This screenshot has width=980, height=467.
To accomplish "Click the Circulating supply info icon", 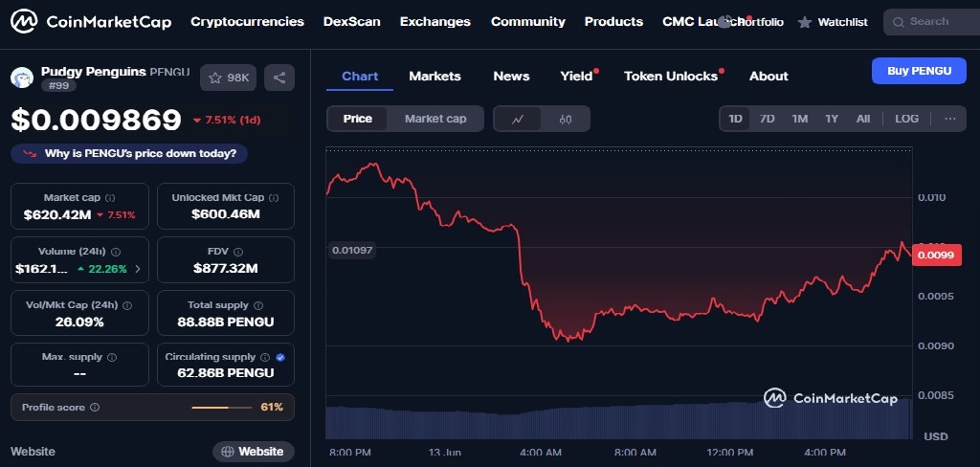I will click(265, 357).
